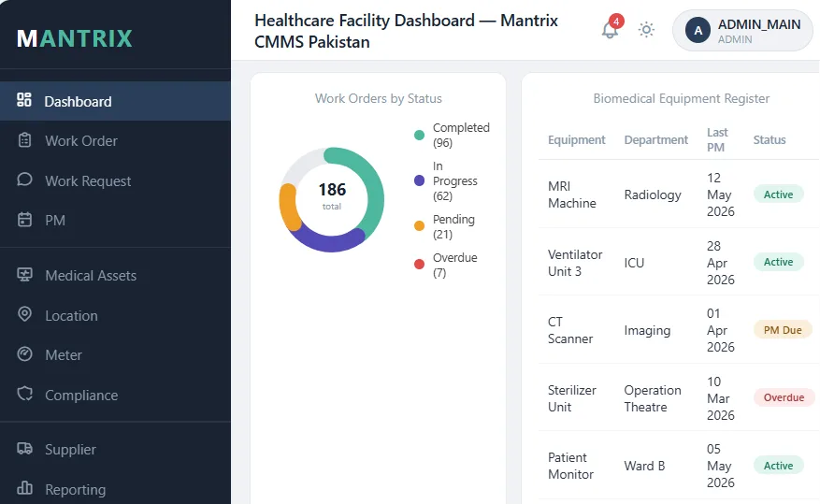Click the Active badge for Patient Monitor
The width and height of the screenshot is (820, 504).
click(778, 466)
